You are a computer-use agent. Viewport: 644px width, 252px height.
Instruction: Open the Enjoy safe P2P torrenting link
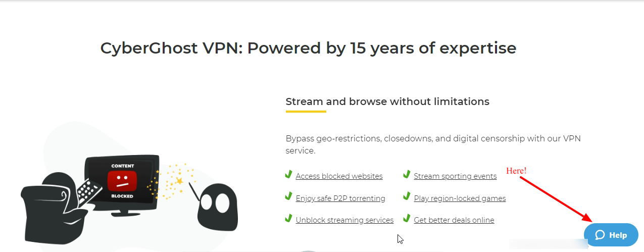pyautogui.click(x=340, y=198)
